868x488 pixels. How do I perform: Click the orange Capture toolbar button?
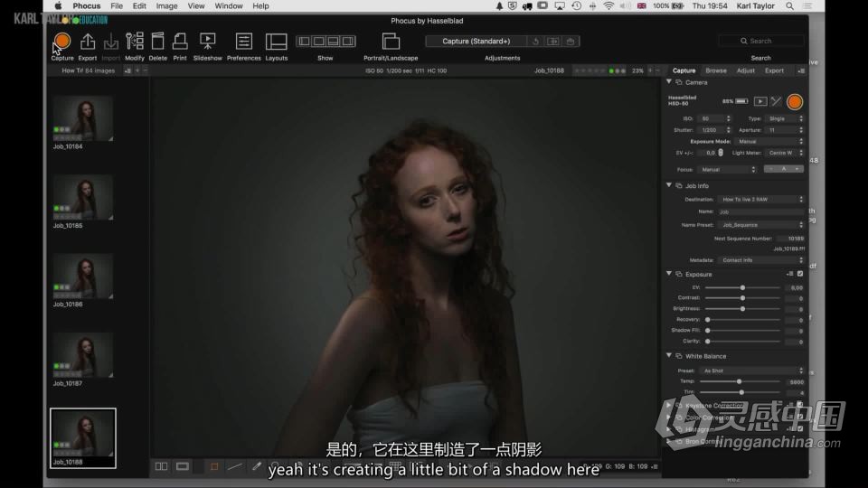tap(62, 41)
